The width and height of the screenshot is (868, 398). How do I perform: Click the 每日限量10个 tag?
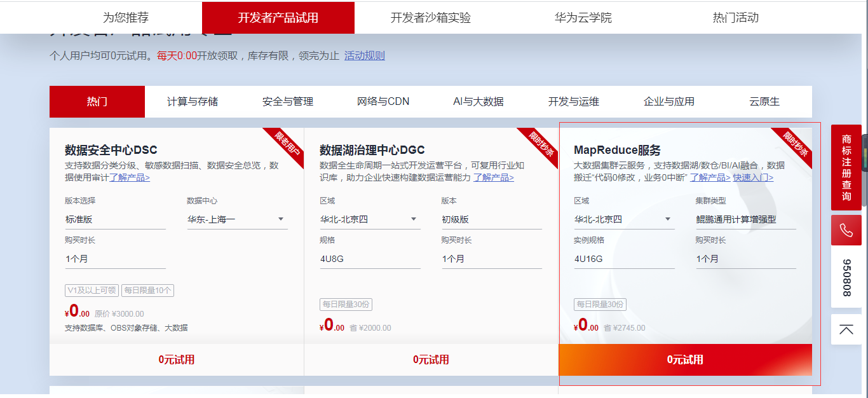click(x=147, y=291)
